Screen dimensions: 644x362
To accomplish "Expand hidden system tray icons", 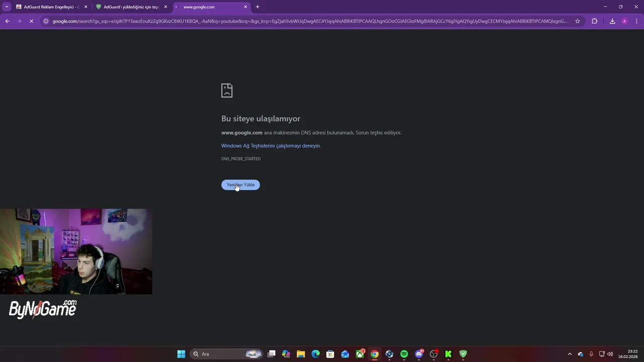I will [x=570, y=354].
